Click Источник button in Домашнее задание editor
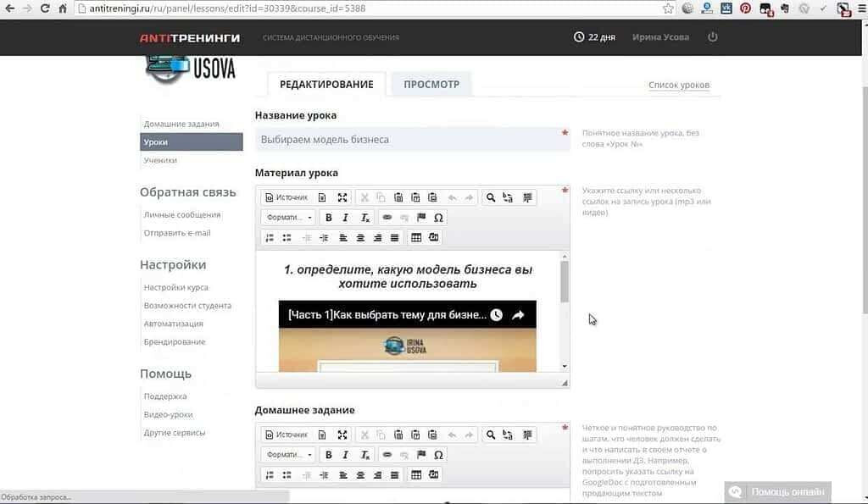Screen dimensions: 868x504 287,435
